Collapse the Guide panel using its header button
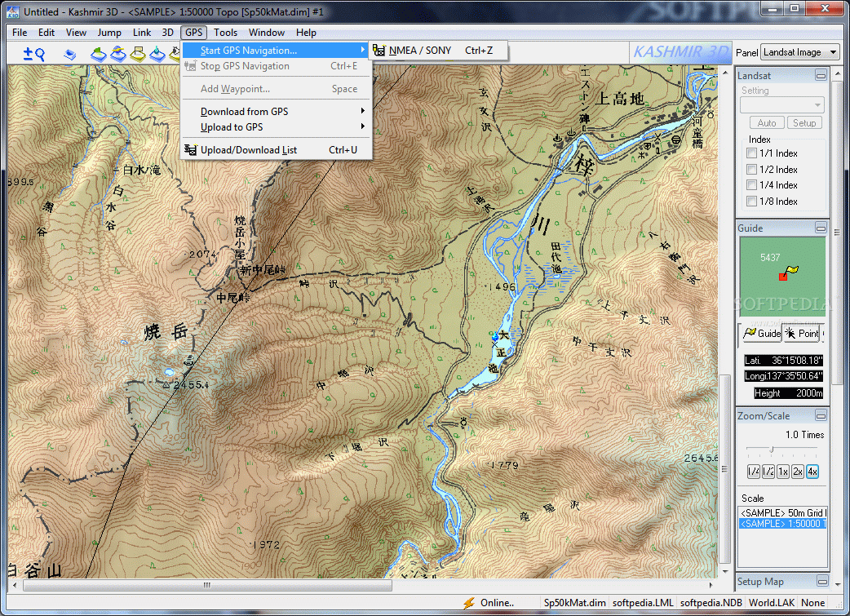The height and width of the screenshot is (616, 850). click(x=821, y=228)
